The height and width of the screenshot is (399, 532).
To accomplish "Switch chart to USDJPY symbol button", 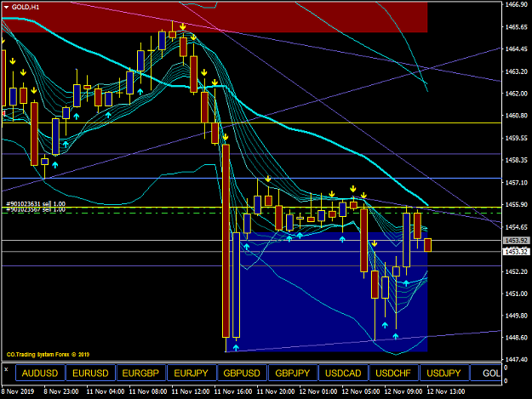I will coord(443,373).
